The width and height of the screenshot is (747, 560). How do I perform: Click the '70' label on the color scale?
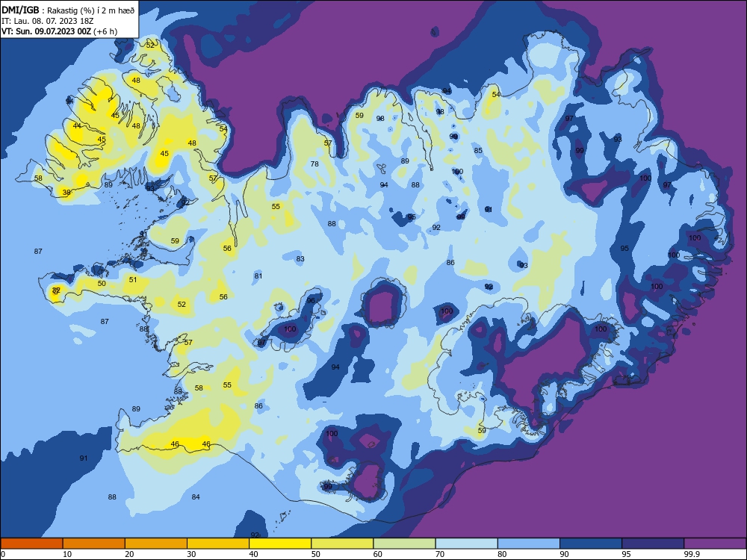pyautogui.click(x=440, y=554)
